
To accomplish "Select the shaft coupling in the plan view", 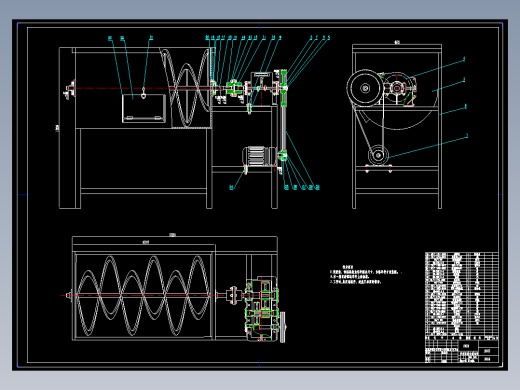I will click(x=233, y=295).
